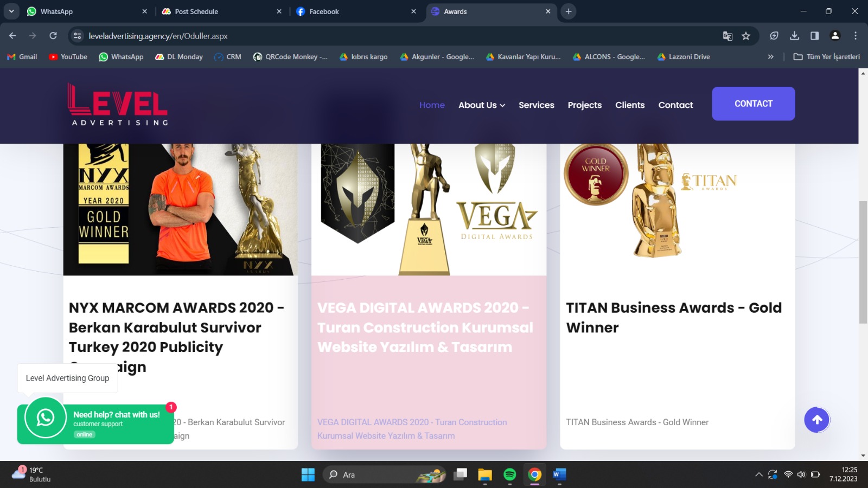Open Wi-Fi network tray icon
This screenshot has height=488, width=868.
pyautogui.click(x=788, y=475)
